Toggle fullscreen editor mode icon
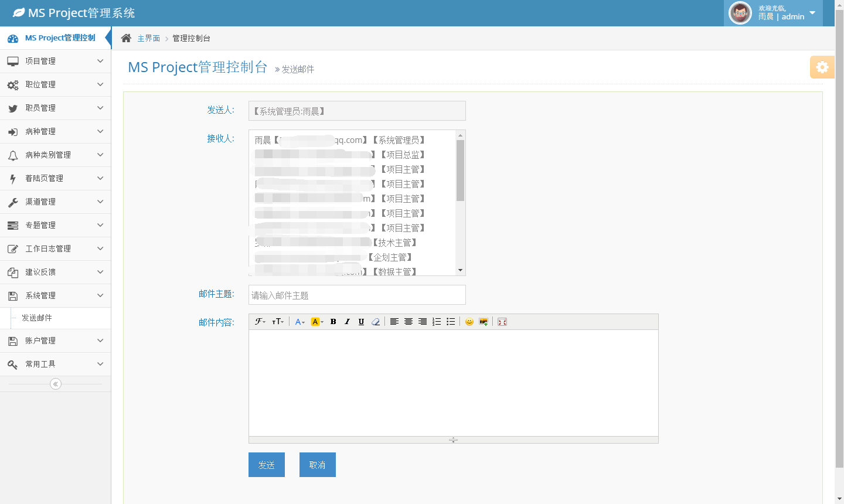The height and width of the screenshot is (504, 844). tap(502, 322)
